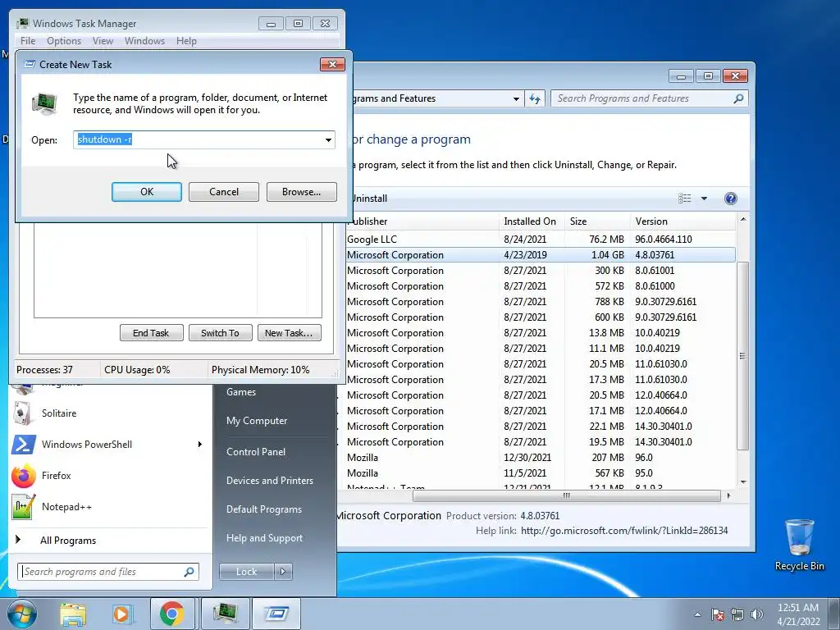
Task: Refresh the Programs and Features address bar
Action: click(535, 98)
